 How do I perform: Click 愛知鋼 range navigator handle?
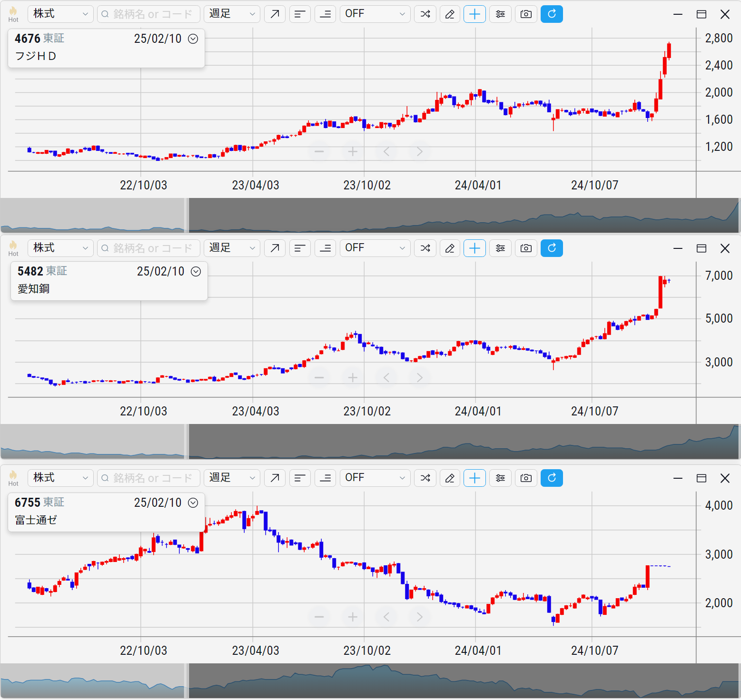click(187, 442)
